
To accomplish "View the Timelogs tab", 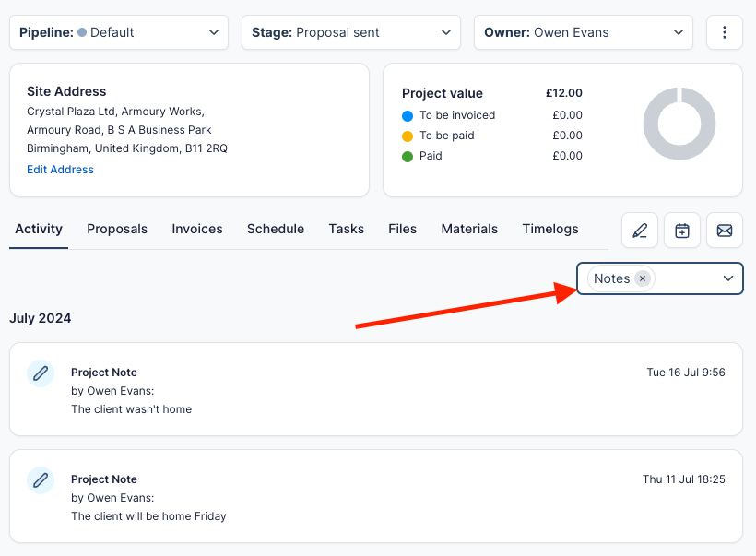I will tap(550, 229).
